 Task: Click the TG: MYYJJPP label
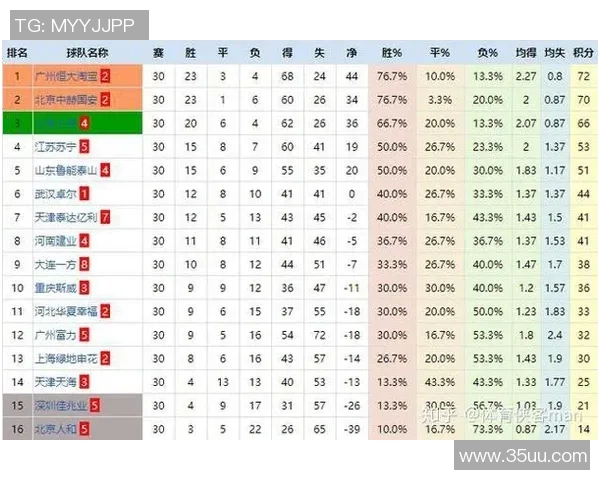[x=75, y=24]
